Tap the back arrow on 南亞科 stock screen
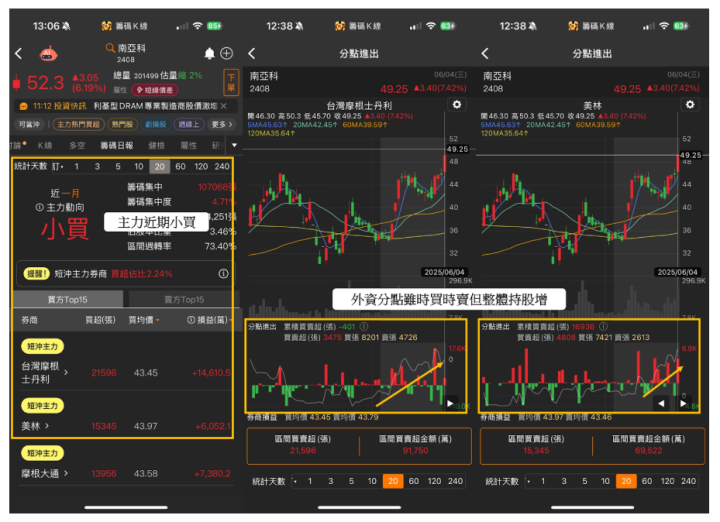This screenshot has height=522, width=720. [19, 54]
